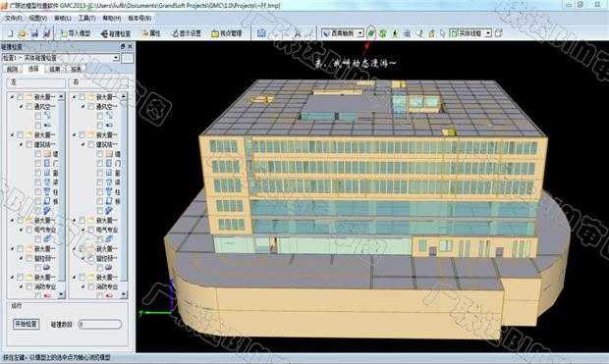Collapse 建筑结 node in left tree

(21, 144)
